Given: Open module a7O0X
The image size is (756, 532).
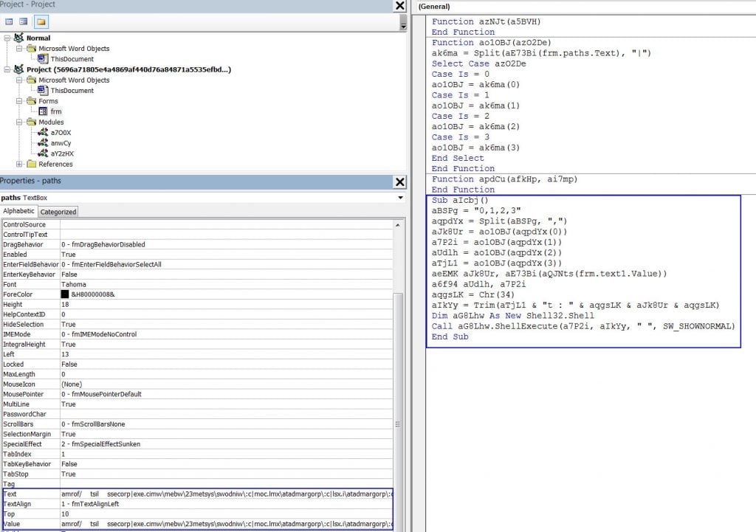Looking at the screenshot, I should pos(61,133).
